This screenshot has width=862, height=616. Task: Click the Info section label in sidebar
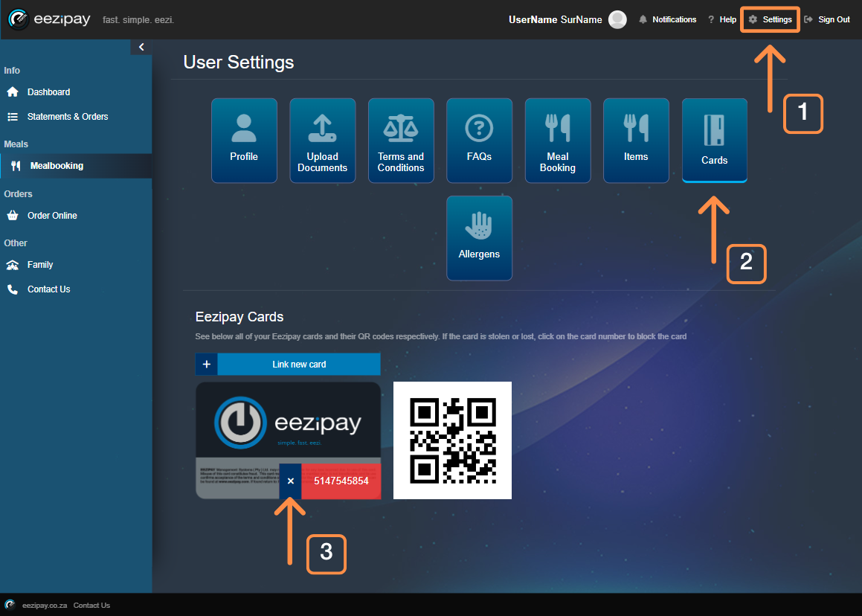tap(12, 71)
